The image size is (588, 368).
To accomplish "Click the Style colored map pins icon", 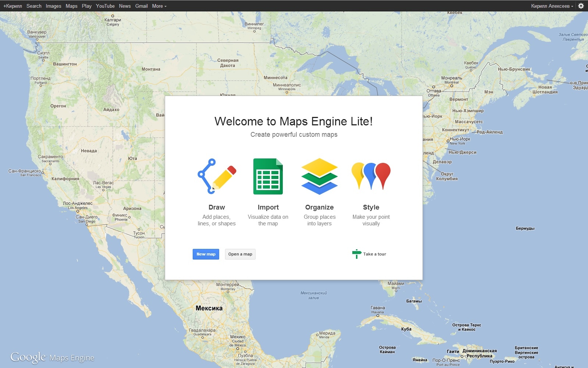I will (x=371, y=176).
